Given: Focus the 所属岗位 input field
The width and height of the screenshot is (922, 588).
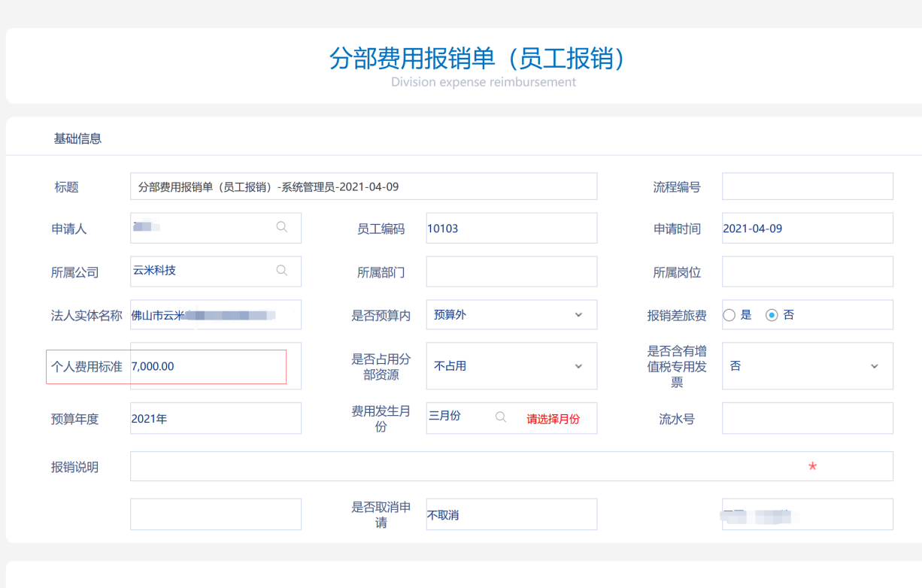Looking at the screenshot, I should pyautogui.click(x=808, y=271).
